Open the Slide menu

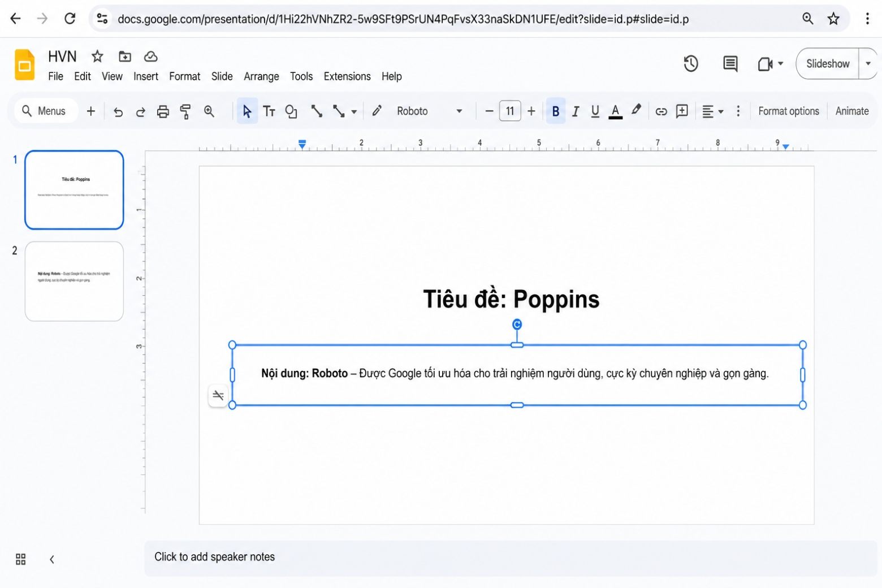[x=222, y=76]
